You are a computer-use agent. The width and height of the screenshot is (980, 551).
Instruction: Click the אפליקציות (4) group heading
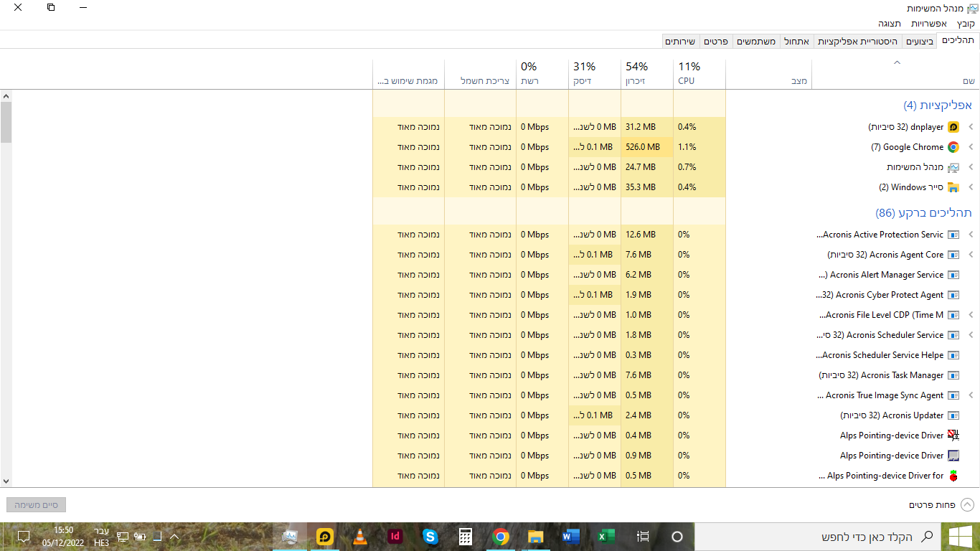pos(938,105)
